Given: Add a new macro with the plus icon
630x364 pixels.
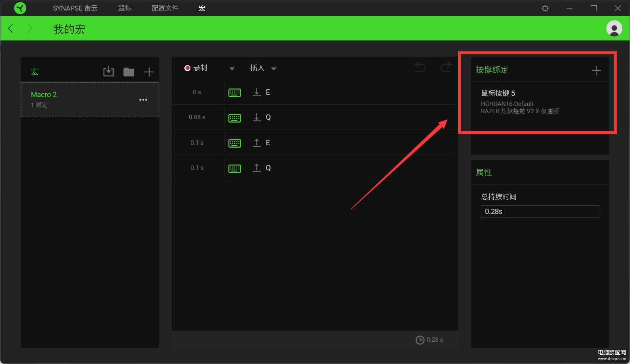Looking at the screenshot, I should 149,72.
